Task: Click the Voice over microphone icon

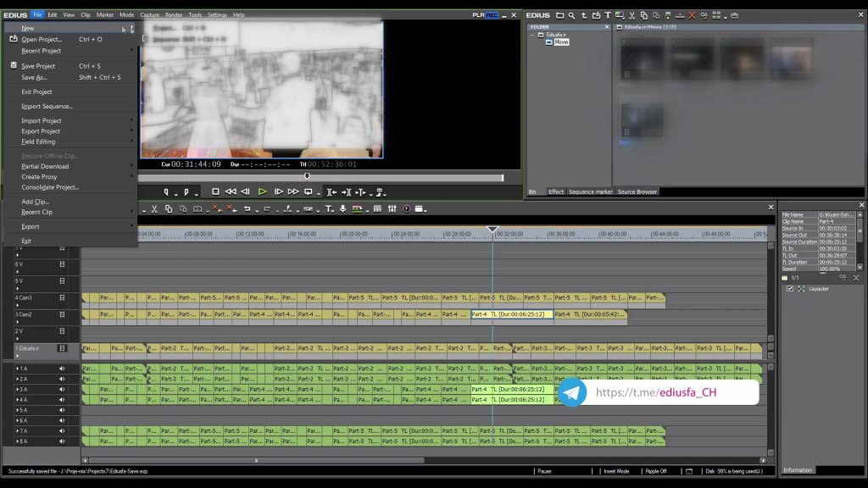Action: point(342,208)
